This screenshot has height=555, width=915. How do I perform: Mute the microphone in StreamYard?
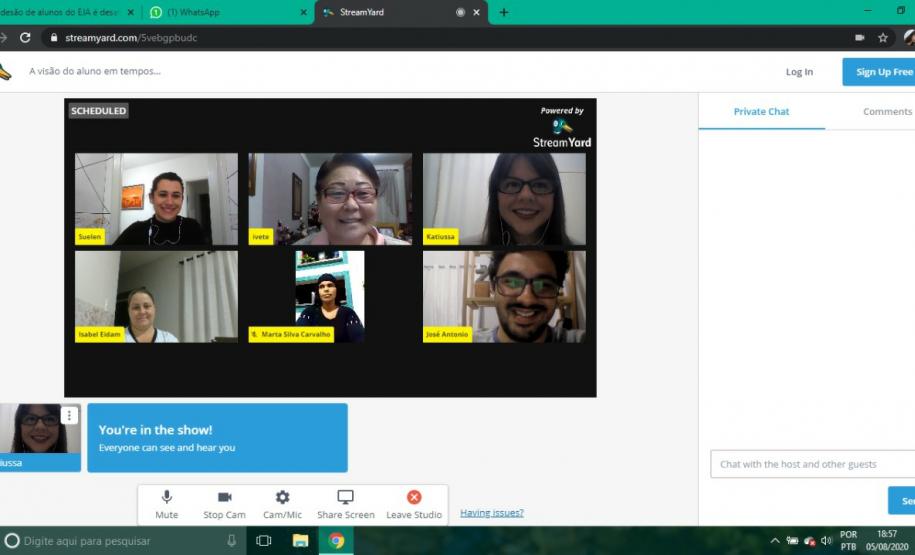pyautogui.click(x=166, y=505)
